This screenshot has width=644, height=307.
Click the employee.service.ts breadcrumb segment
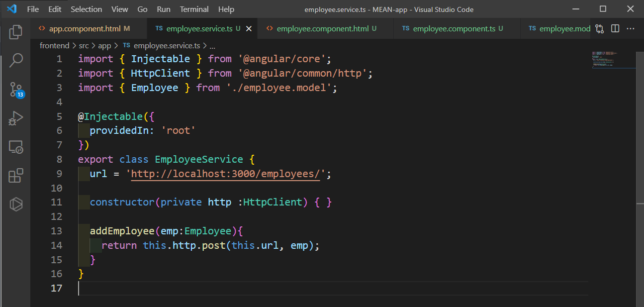click(162, 46)
